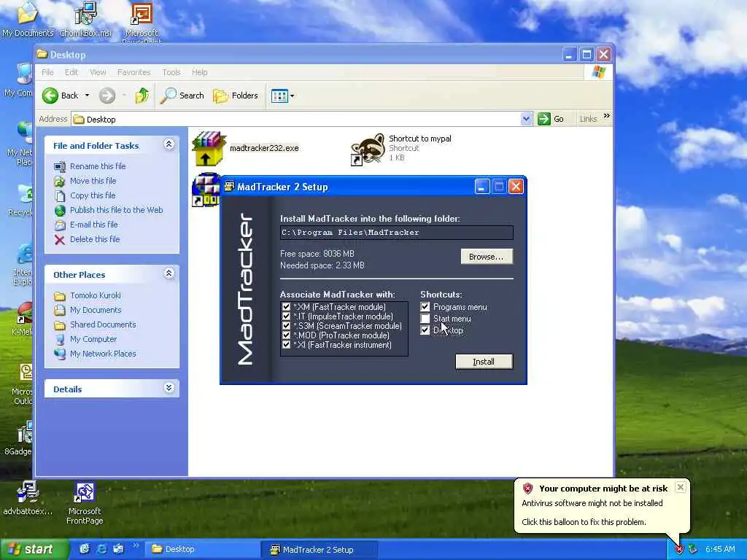Screen dimensions: 747x560
Task: Click the red security shield tray icon
Action: click(x=679, y=550)
